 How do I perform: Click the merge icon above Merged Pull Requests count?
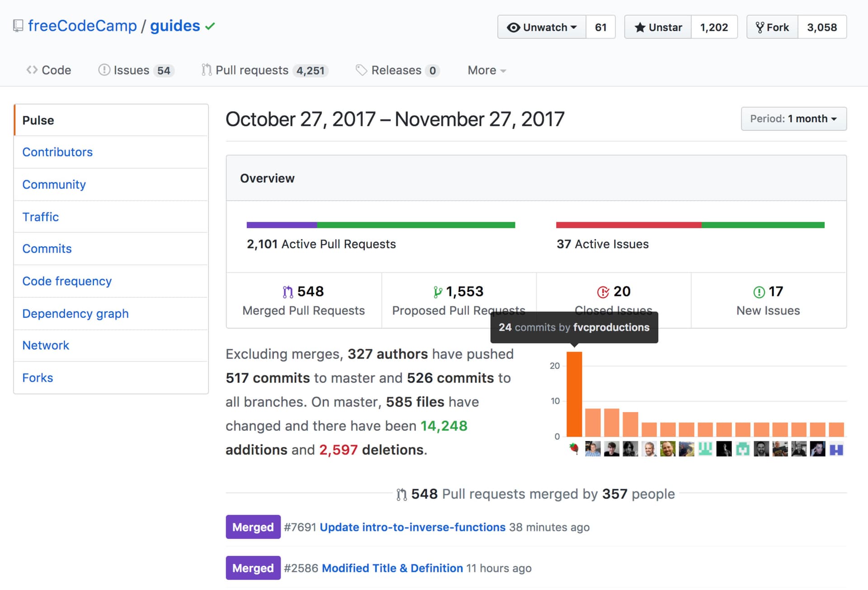coord(288,291)
